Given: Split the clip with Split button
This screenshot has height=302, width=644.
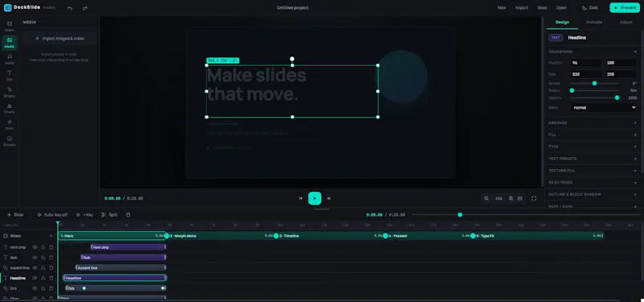Looking at the screenshot, I should (x=109, y=215).
